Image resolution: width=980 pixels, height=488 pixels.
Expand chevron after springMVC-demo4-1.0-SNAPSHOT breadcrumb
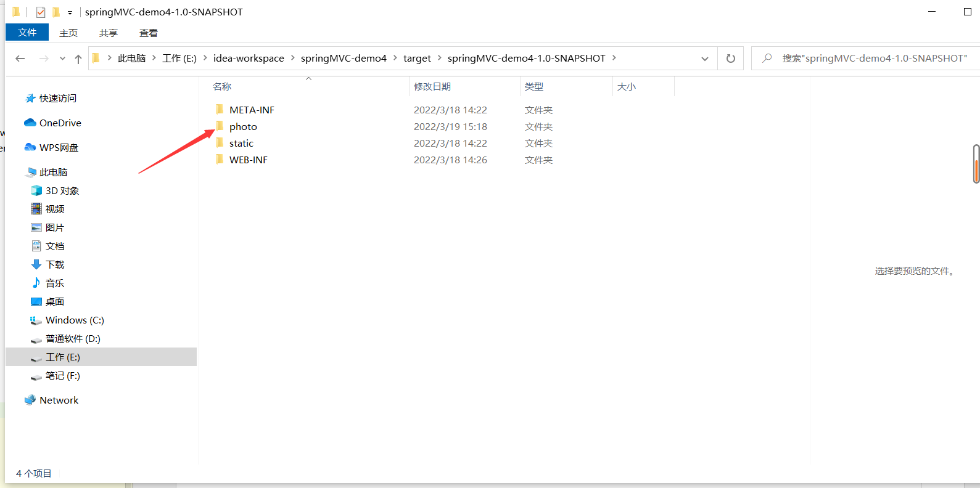click(x=614, y=58)
